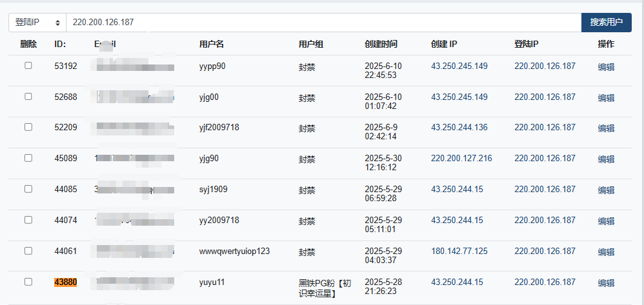Click the 用户名 column header
Screen dimensions: 644x305
(x=212, y=44)
